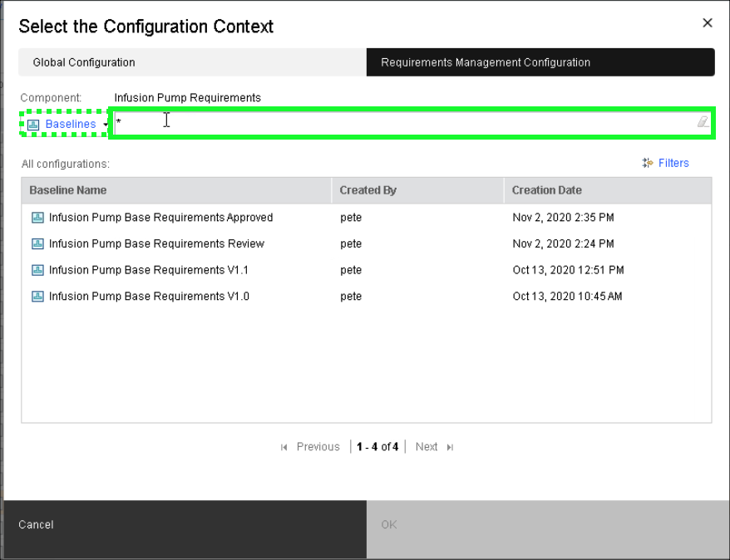The height and width of the screenshot is (560, 730).
Task: Click baseline icon beside Infusion Pump Base Requirements V1.0
Action: pyautogui.click(x=37, y=297)
